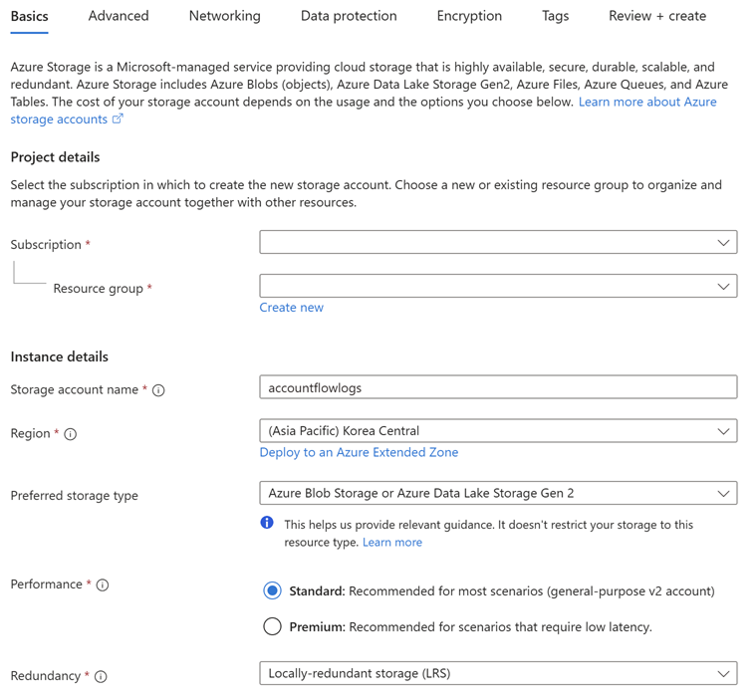The width and height of the screenshot is (756, 700).
Task: Switch to the Advanced tab
Action: (x=119, y=16)
